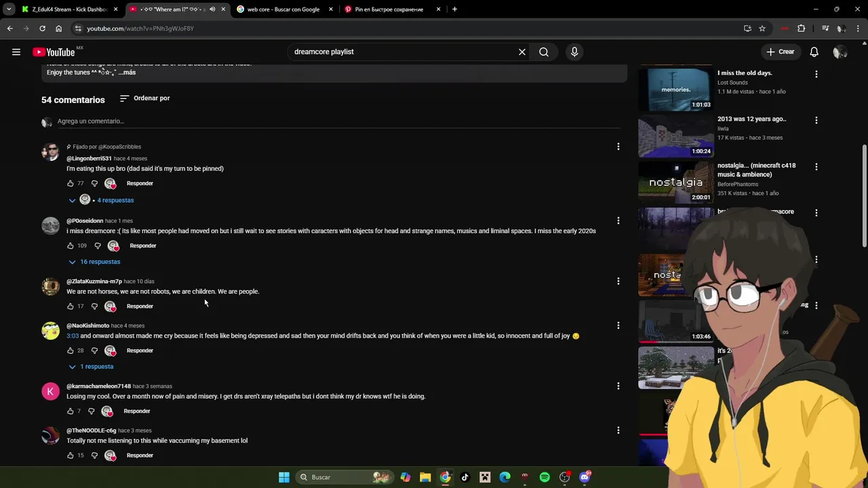Run search with the magnifier button
This screenshot has width=868, height=488.
544,52
